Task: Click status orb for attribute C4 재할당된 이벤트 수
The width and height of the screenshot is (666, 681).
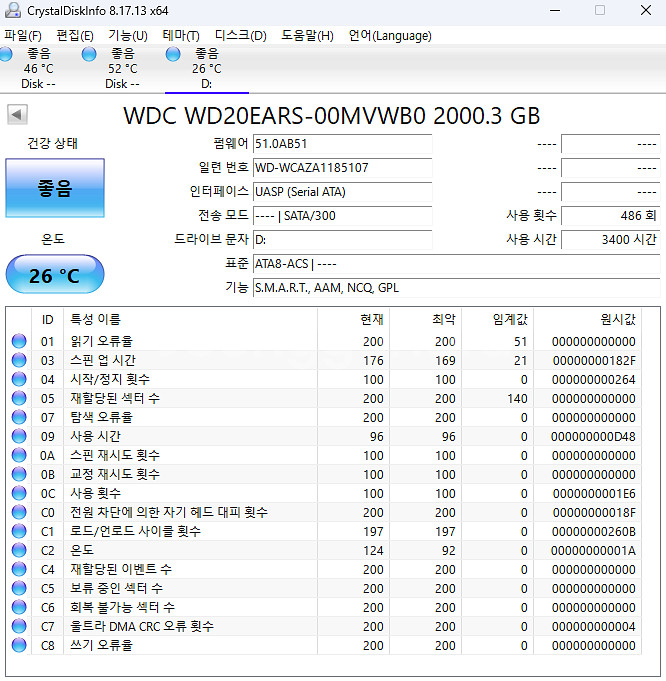Action: 19,569
